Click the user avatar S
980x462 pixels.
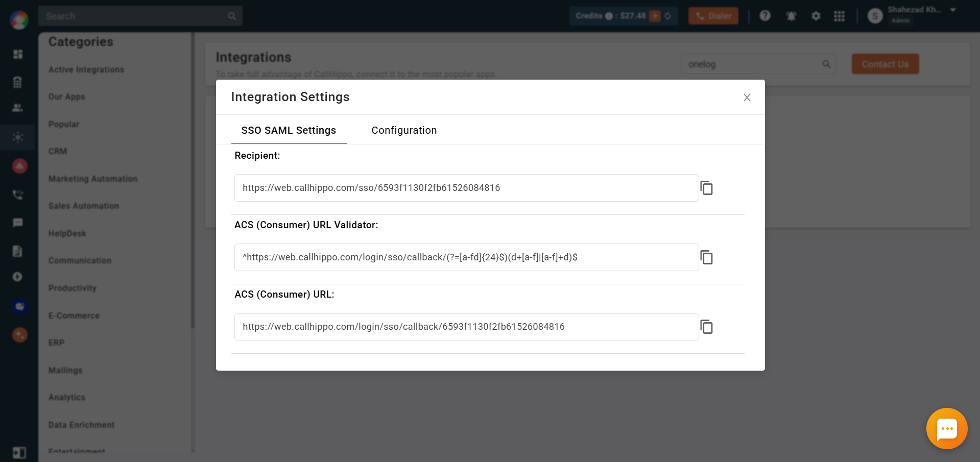click(875, 16)
